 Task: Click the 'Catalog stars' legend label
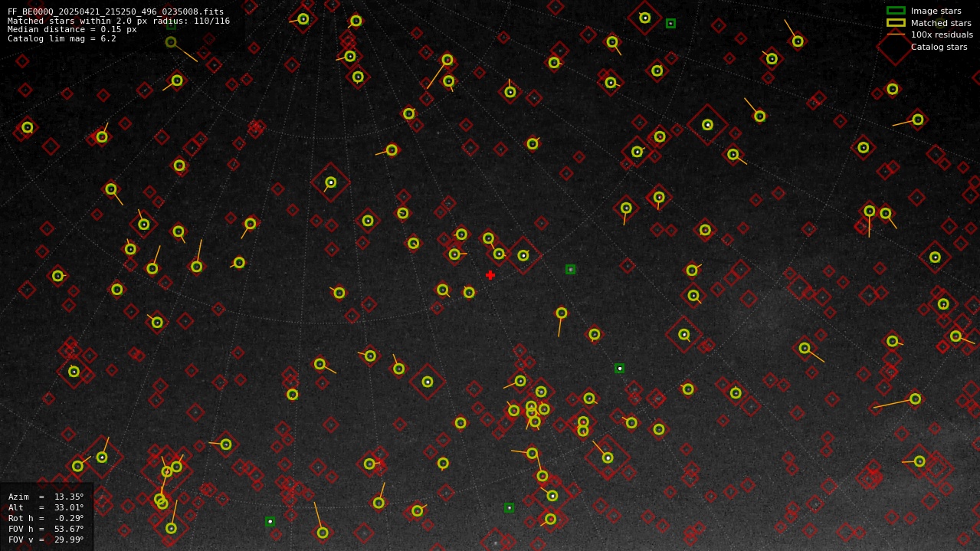point(939,48)
